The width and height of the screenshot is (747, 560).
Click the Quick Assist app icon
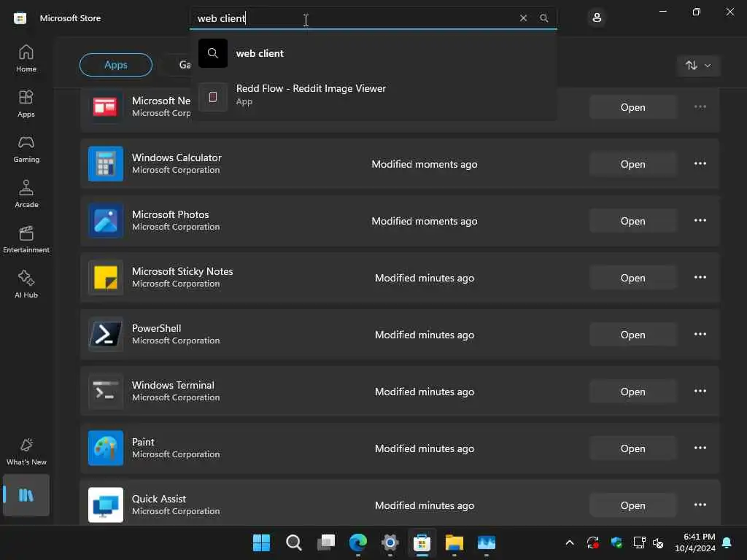coord(106,505)
